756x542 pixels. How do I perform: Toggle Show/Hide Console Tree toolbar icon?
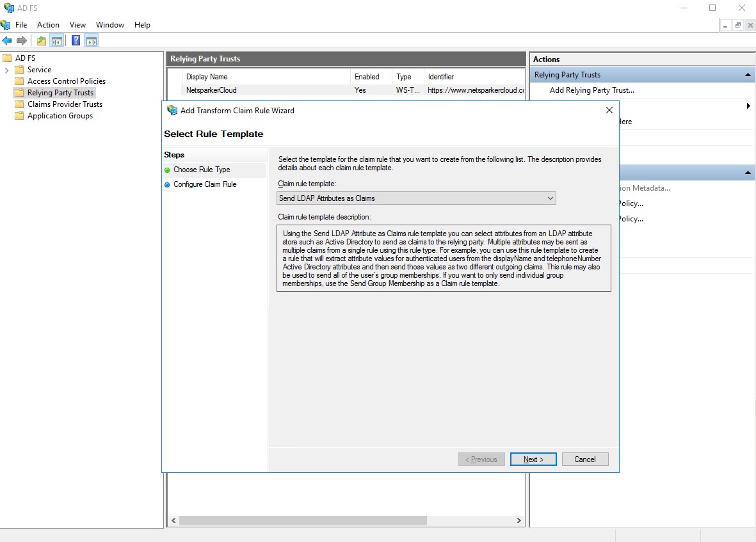click(57, 41)
